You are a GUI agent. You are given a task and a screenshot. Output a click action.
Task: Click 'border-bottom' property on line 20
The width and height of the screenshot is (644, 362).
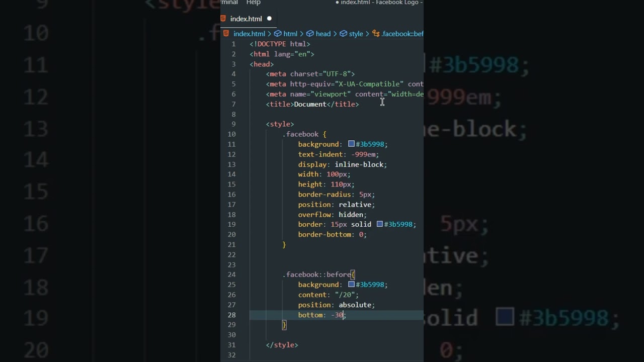click(x=325, y=235)
